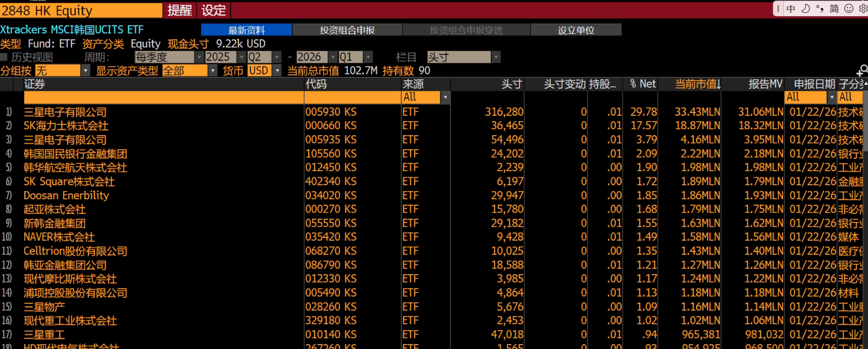Viewport: 868px width, 349px height.
Task: Open the emoji smiley icon in IME bar
Action: (x=849, y=9)
